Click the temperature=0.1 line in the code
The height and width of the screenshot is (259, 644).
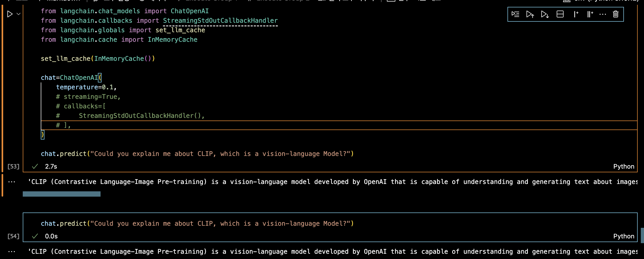pos(86,87)
